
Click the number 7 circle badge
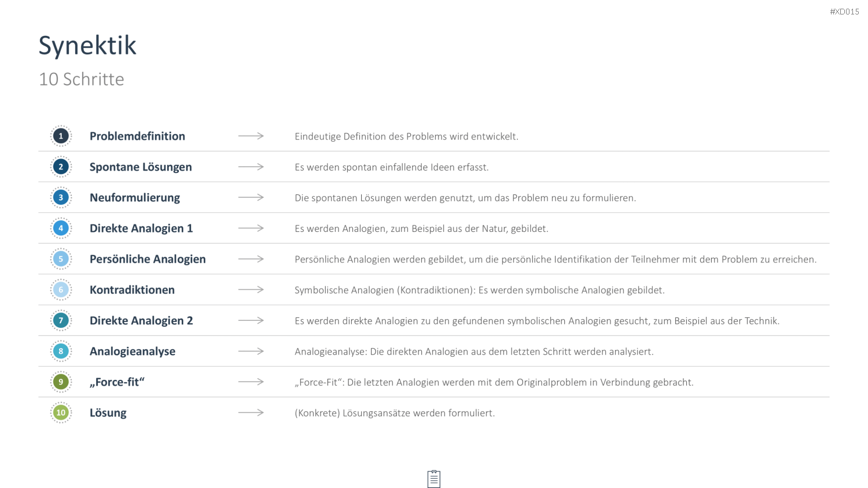click(61, 320)
